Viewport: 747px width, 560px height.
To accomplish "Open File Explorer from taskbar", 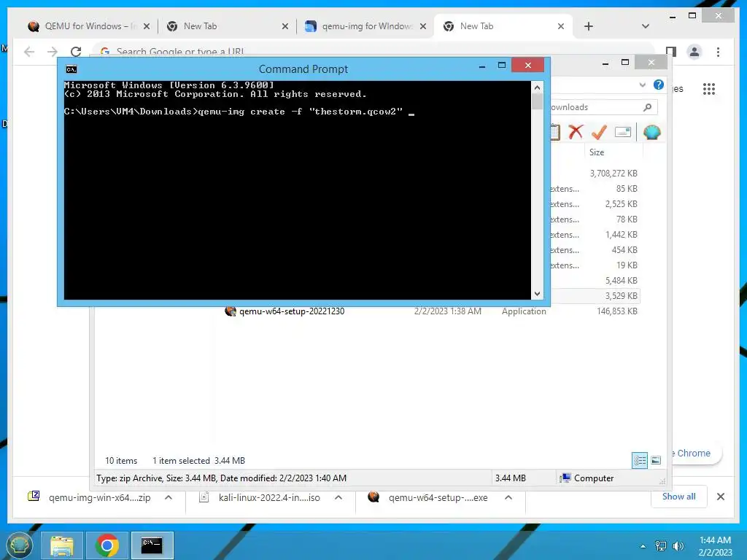I will click(x=62, y=545).
